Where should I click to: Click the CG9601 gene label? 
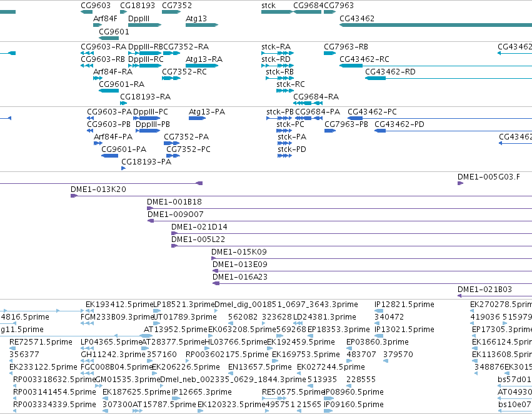coord(114,31)
